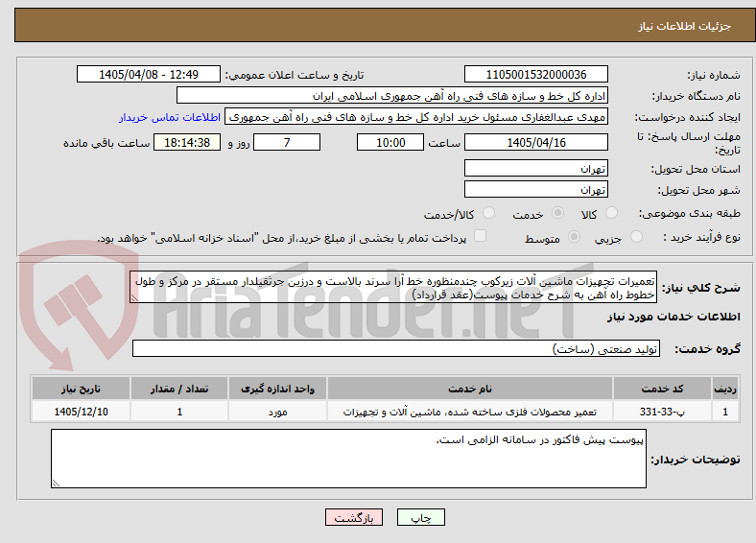Click the buyer organization name field
The image size is (756, 543).
[392, 96]
